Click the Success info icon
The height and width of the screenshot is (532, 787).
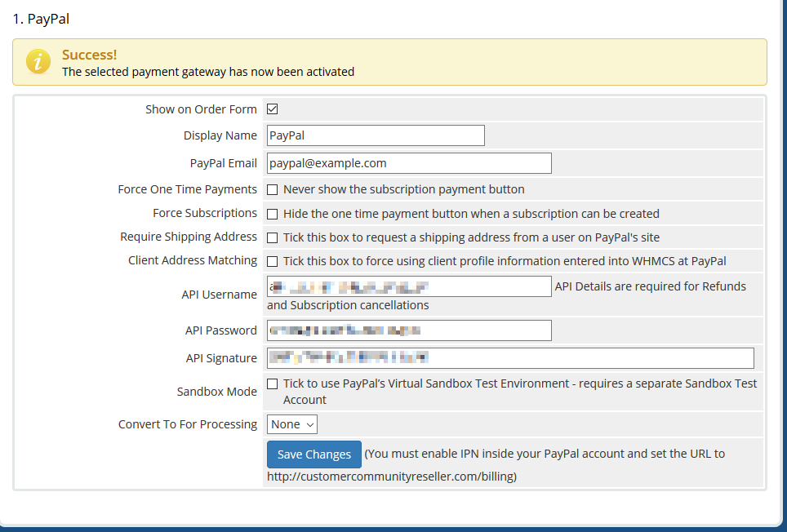click(38, 62)
